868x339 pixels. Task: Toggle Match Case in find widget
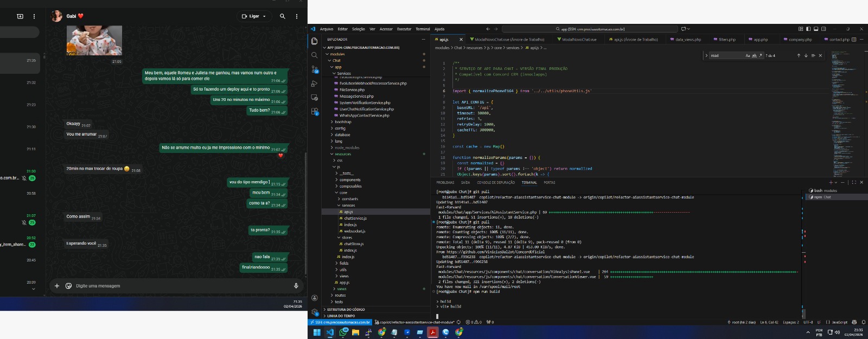click(x=748, y=55)
